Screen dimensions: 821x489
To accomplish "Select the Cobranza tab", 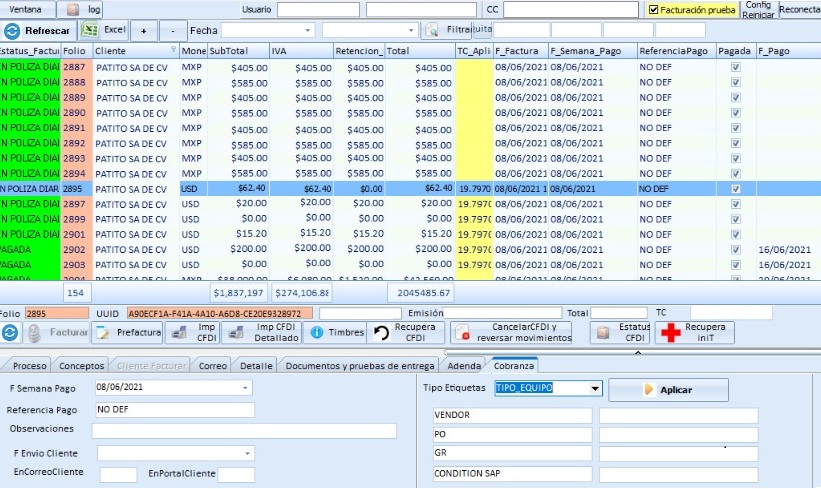I will click(514, 365).
